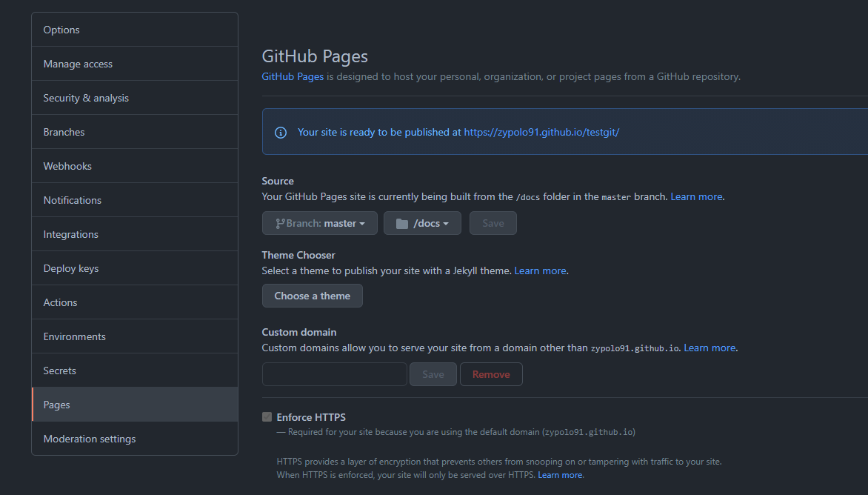
Task: Focus the custom domain input field
Action: coord(334,374)
